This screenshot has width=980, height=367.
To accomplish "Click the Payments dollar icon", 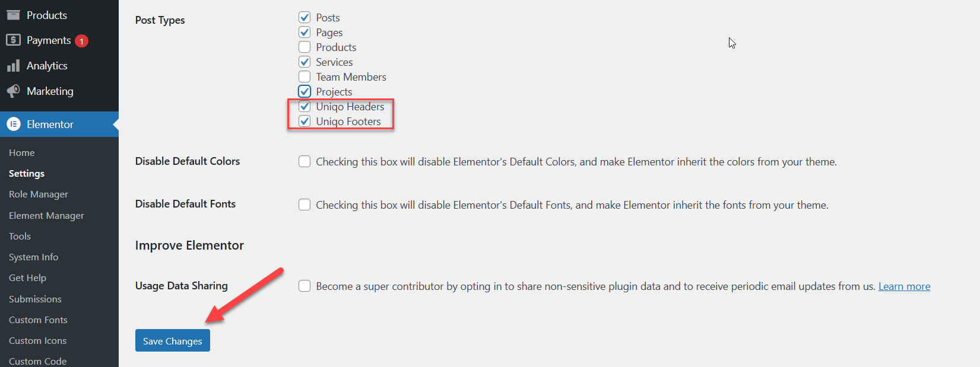I will [x=13, y=40].
